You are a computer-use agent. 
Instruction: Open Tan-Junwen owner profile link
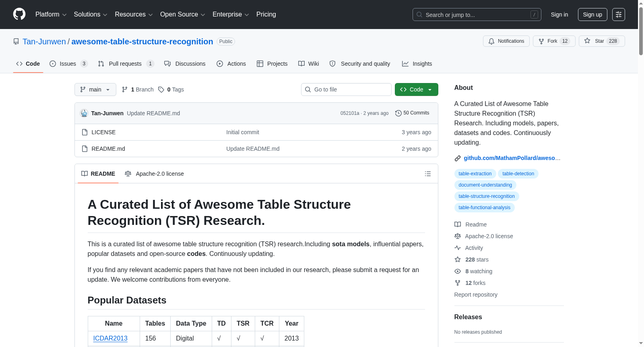pos(44,42)
